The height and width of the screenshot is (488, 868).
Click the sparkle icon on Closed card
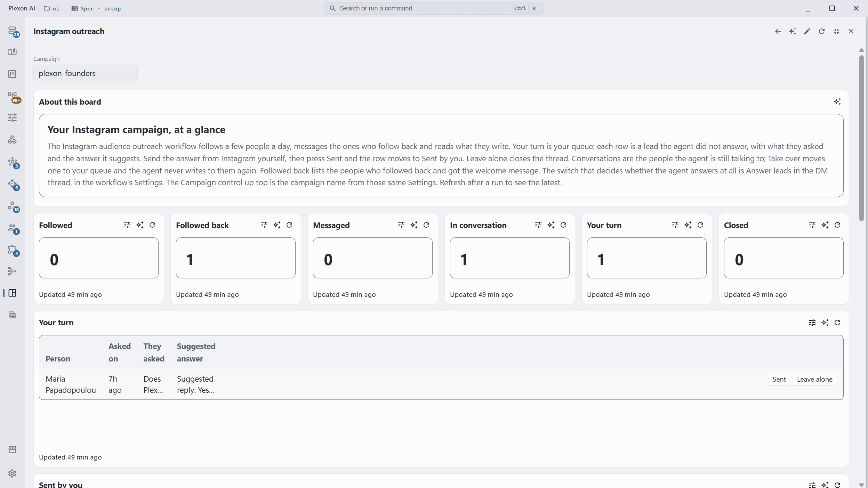[825, 225]
